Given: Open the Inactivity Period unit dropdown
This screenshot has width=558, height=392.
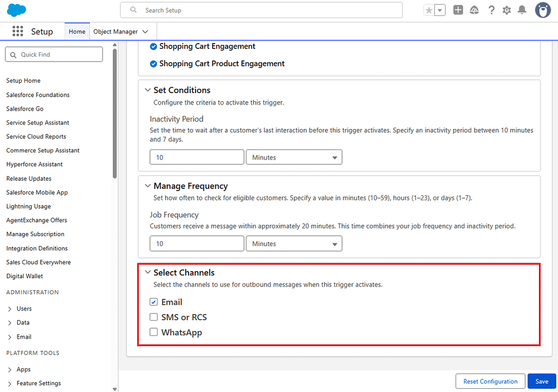Looking at the screenshot, I should pos(294,157).
